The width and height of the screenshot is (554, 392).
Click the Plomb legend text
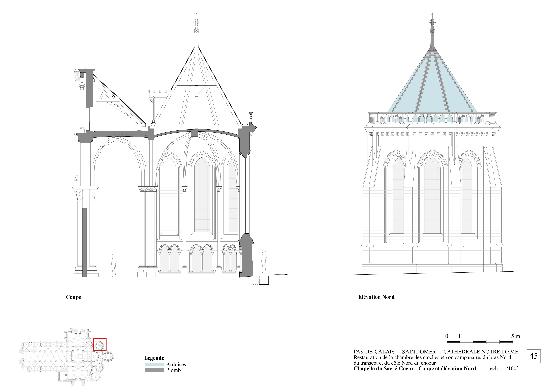[173, 370]
